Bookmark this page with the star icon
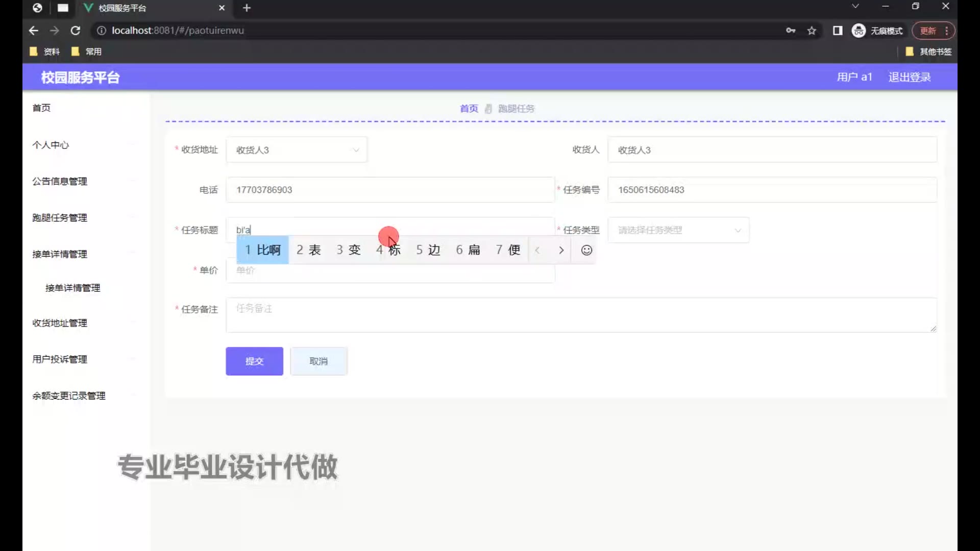 [812, 31]
